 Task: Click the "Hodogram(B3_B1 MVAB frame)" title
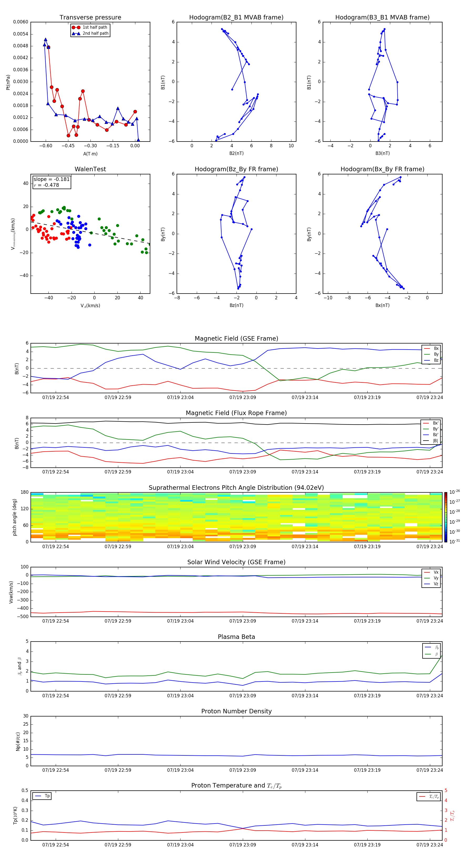pyautogui.click(x=382, y=17)
